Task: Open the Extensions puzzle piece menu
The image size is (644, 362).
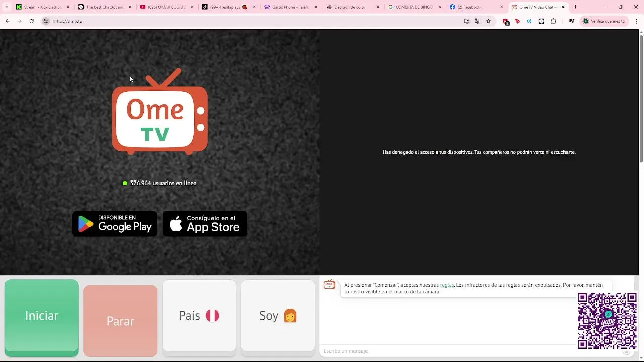Action: 553,21
